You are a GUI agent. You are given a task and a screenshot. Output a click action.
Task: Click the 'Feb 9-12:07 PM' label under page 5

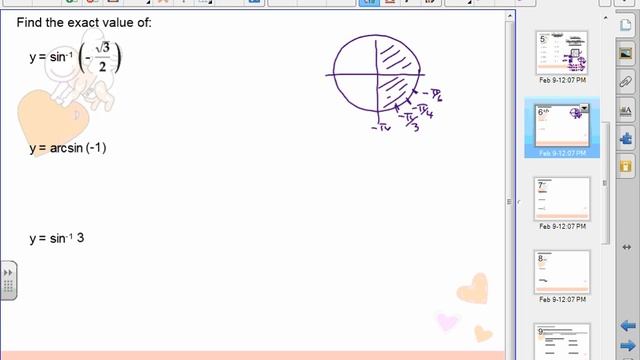562,80
